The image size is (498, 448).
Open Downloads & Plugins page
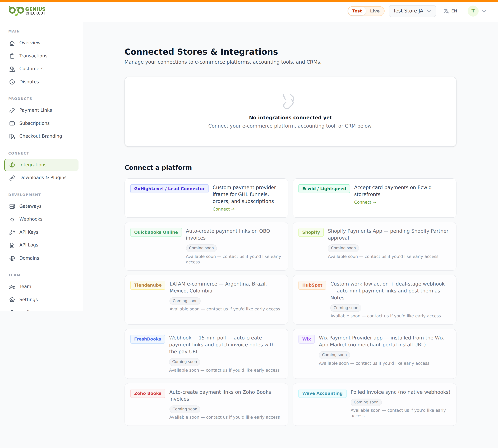coord(41,178)
